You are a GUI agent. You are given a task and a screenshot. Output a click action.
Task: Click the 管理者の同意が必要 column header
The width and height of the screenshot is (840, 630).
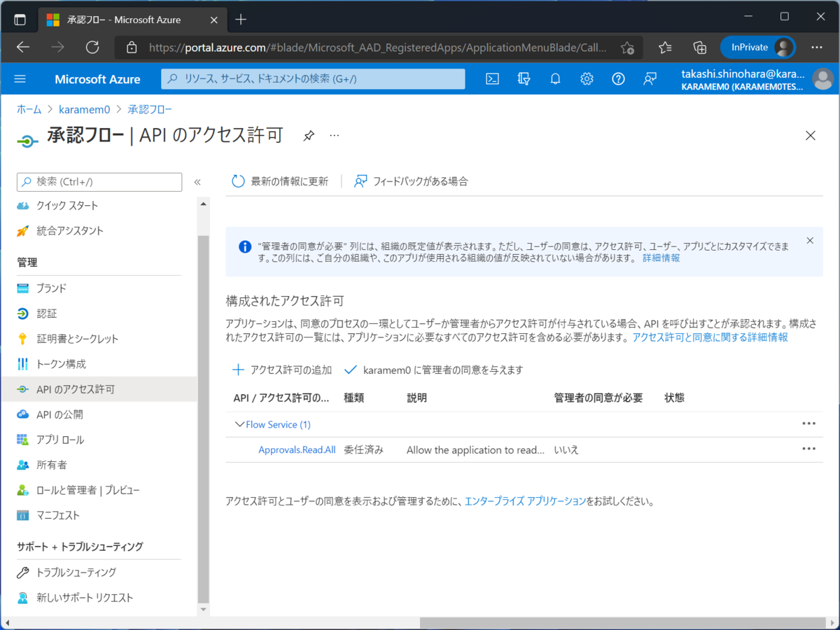click(598, 398)
